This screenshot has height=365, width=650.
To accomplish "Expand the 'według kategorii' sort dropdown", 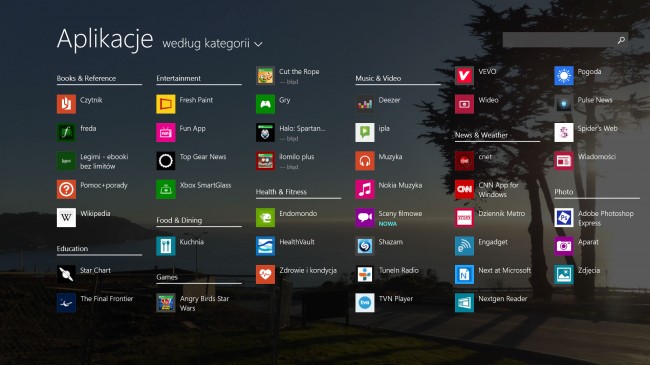I will 212,44.
